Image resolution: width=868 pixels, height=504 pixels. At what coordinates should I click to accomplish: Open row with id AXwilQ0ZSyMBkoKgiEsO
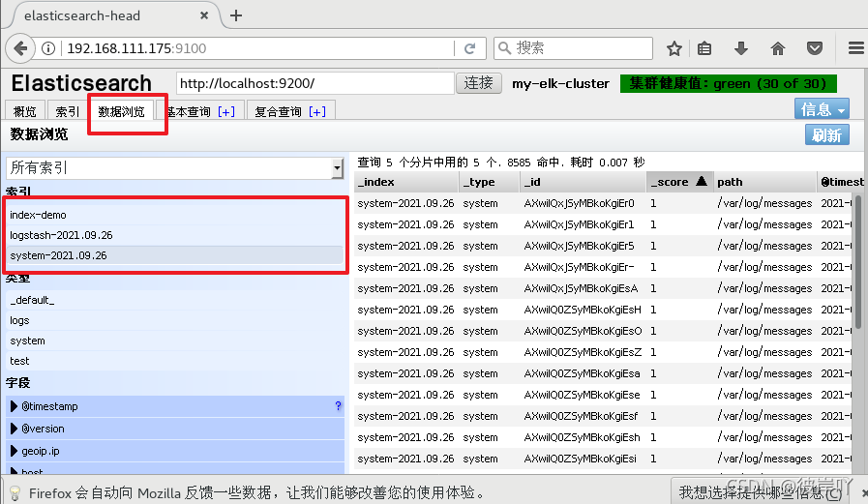(x=603, y=331)
